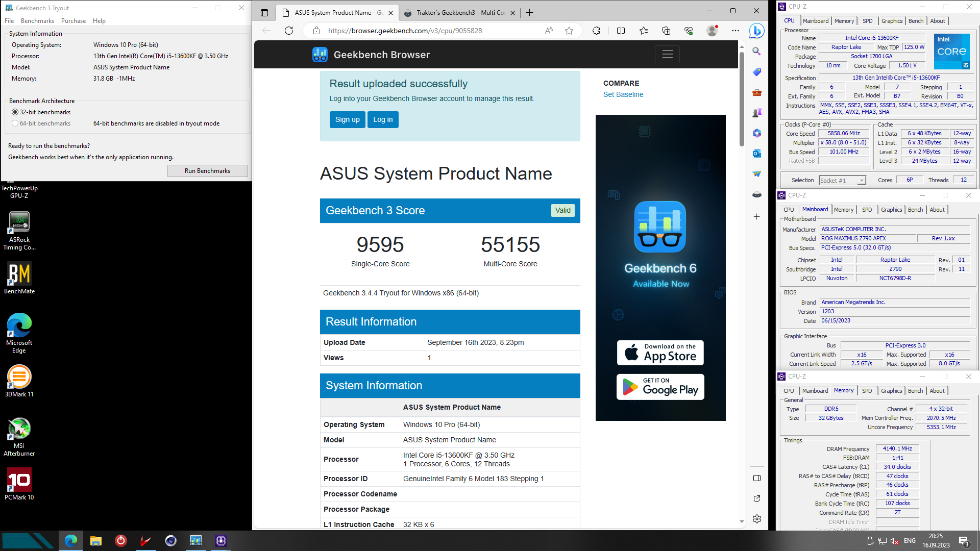Click the browser address bar URL
980x551 pixels.
pyautogui.click(x=405, y=31)
